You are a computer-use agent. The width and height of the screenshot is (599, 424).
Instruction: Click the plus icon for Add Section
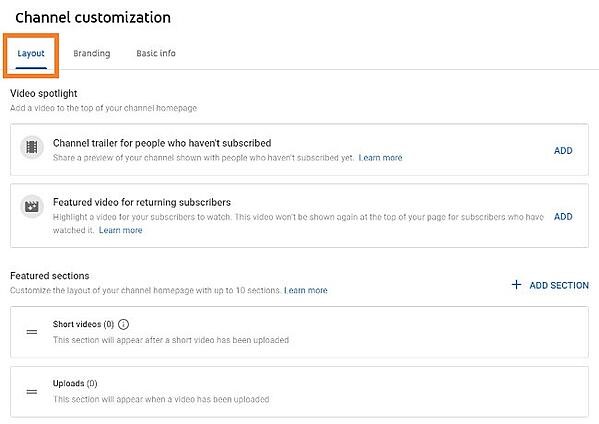click(x=516, y=285)
